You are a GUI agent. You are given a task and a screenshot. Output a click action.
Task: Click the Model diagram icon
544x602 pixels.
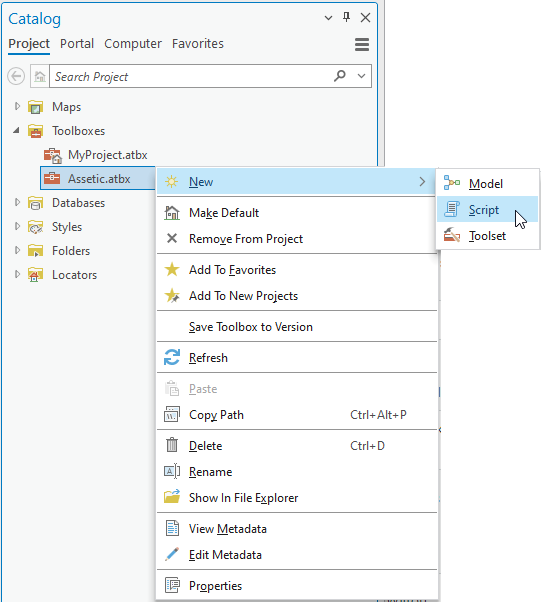pyautogui.click(x=452, y=183)
